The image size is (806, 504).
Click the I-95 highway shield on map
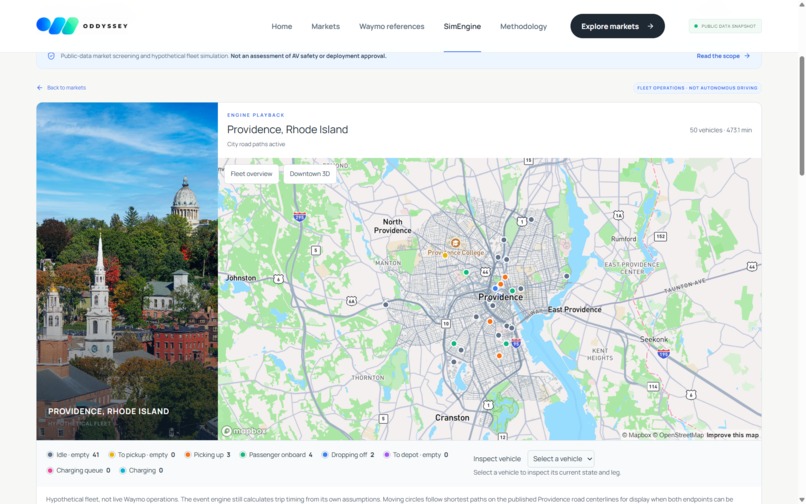coord(516,343)
